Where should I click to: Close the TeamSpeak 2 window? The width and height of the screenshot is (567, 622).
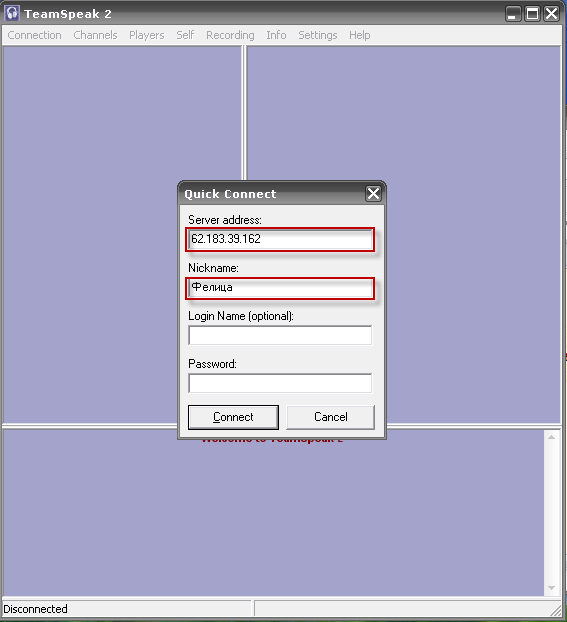coord(552,14)
